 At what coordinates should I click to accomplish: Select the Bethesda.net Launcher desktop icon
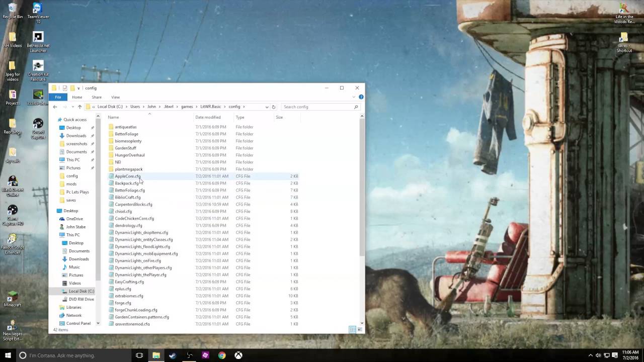[38, 42]
